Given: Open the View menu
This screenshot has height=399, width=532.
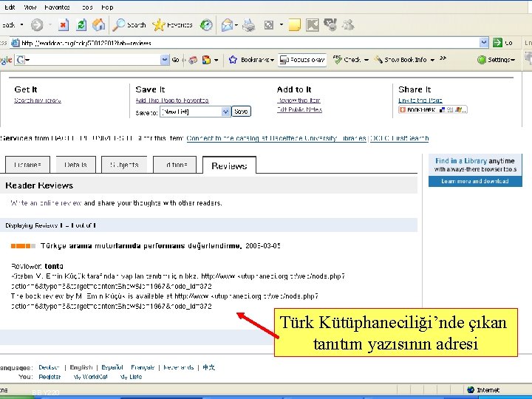Looking at the screenshot, I should coord(30,7).
